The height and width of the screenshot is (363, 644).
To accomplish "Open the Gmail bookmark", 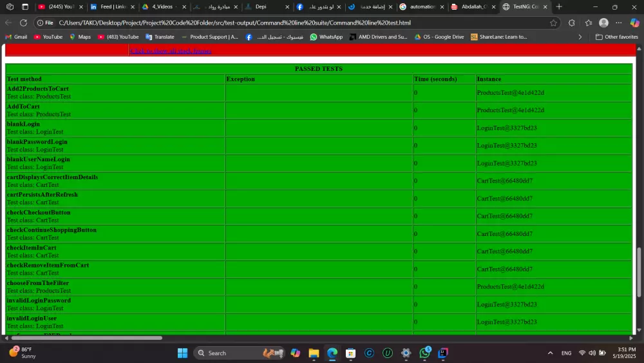I will tap(17, 37).
